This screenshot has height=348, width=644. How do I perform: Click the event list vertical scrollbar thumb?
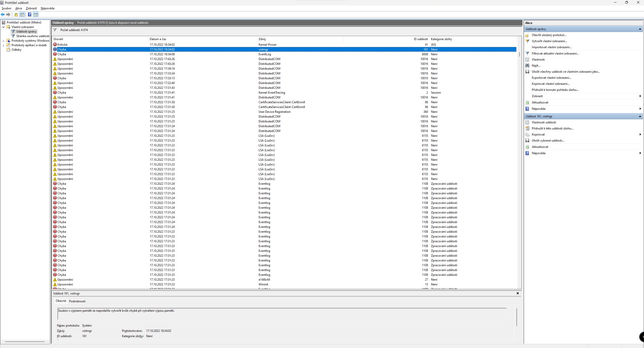[x=519, y=54]
